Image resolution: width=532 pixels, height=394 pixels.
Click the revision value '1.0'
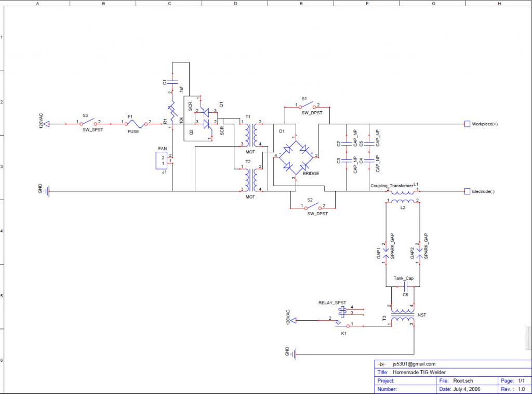[x=521, y=389]
